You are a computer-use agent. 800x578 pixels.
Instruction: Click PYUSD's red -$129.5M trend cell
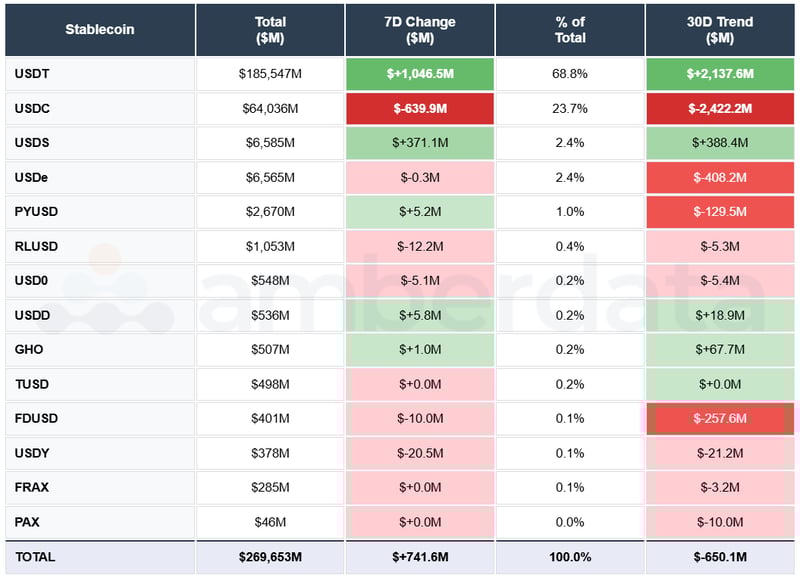722,211
